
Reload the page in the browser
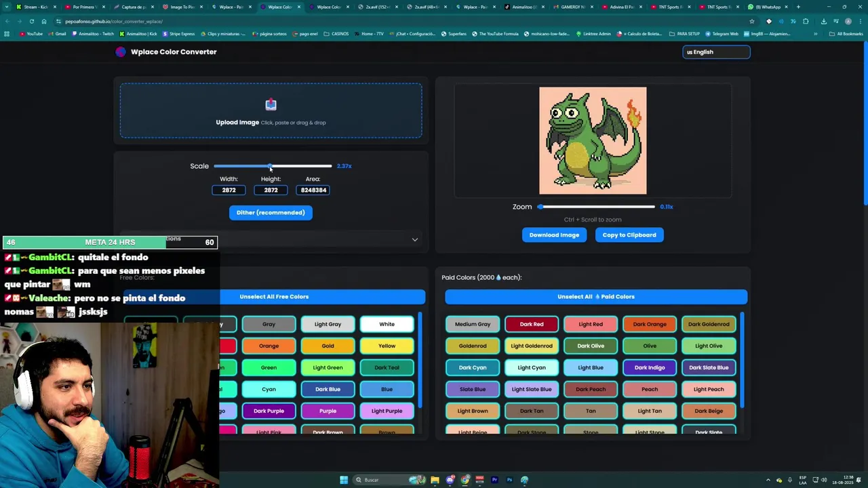(x=31, y=21)
